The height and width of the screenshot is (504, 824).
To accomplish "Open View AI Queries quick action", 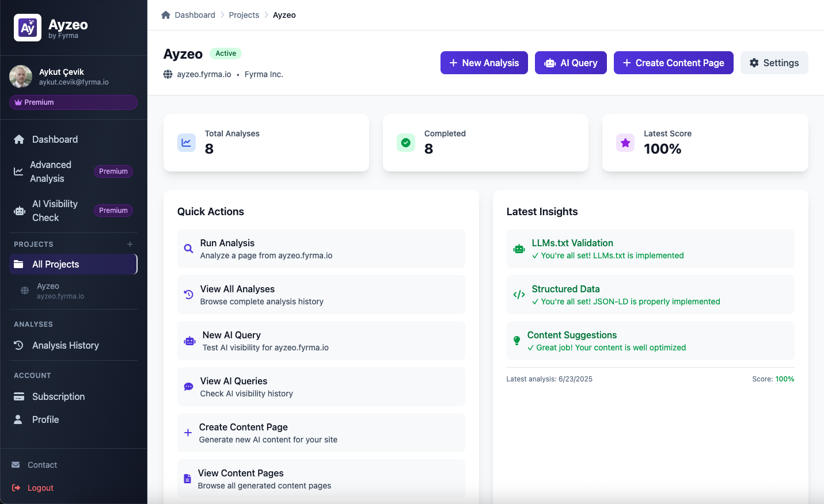I will point(321,387).
